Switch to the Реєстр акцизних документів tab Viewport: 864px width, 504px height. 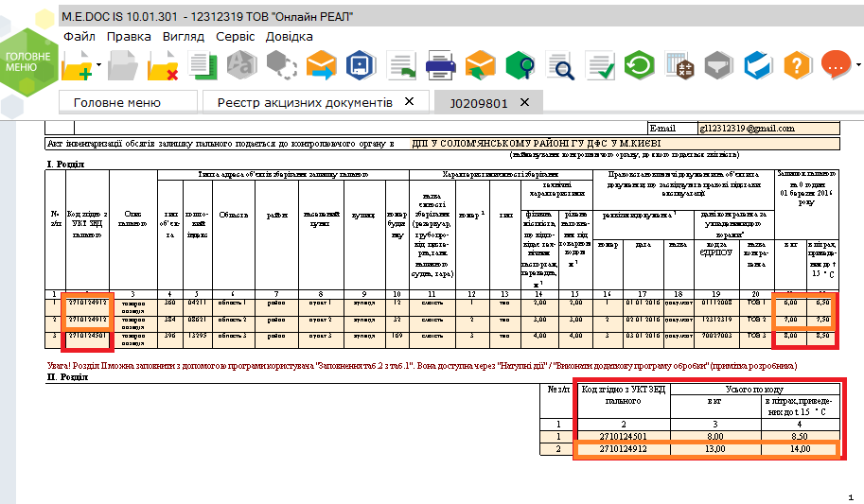[x=304, y=102]
